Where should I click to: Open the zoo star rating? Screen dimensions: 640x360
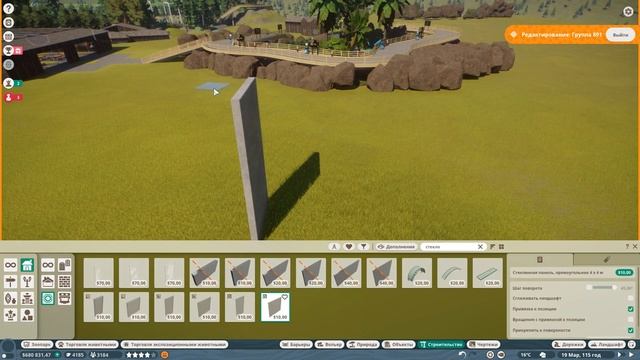pyautogui.click(x=140, y=355)
